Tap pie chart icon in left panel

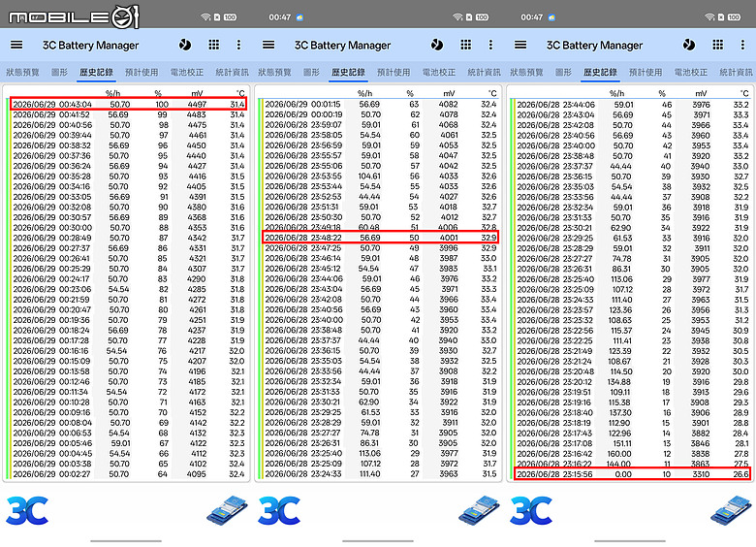coord(185,45)
